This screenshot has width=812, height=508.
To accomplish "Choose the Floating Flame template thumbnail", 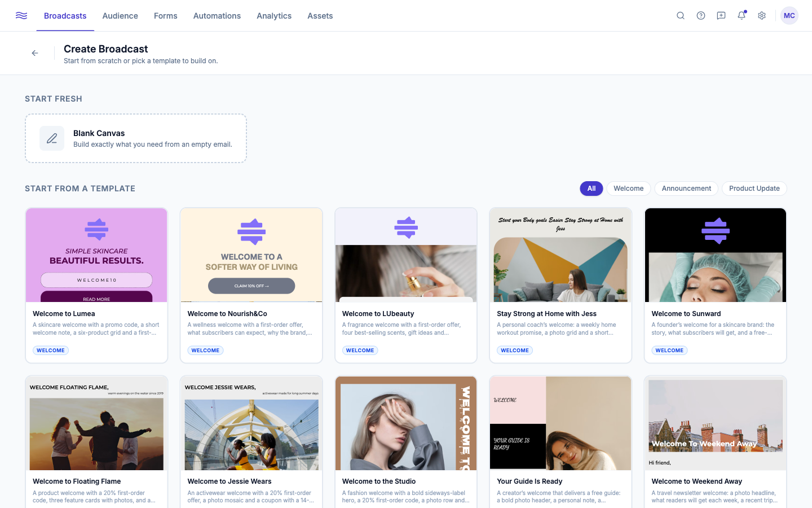I will click(96, 423).
